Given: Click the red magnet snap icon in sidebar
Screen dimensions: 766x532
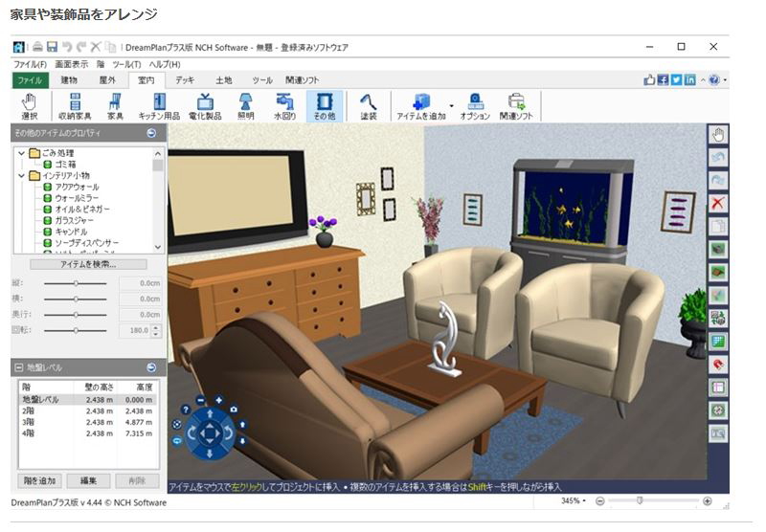Looking at the screenshot, I should click(717, 365).
